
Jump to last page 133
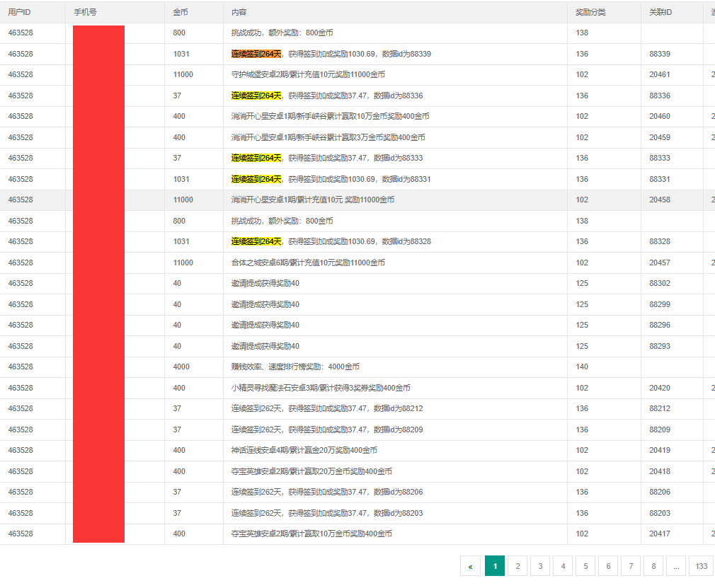(x=701, y=566)
